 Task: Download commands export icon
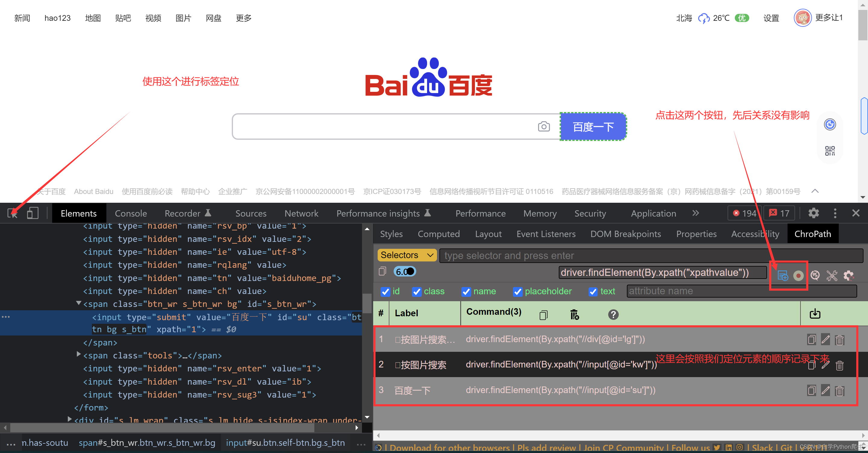tap(815, 314)
